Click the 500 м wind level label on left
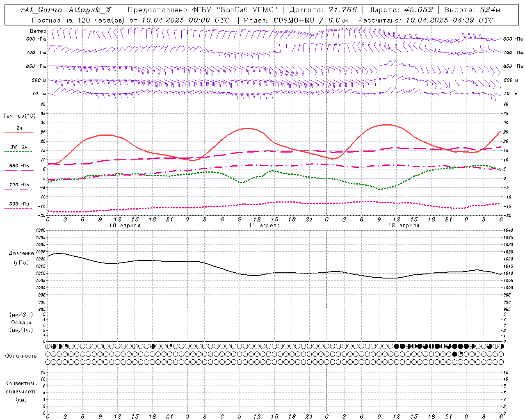Screen dimensions: 525x420 [x=39, y=80]
